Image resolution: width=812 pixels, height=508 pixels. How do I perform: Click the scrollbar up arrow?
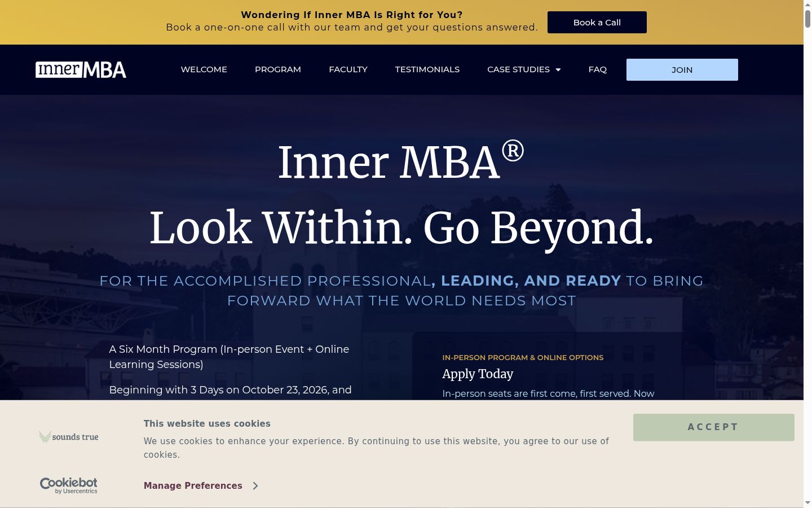807,4
